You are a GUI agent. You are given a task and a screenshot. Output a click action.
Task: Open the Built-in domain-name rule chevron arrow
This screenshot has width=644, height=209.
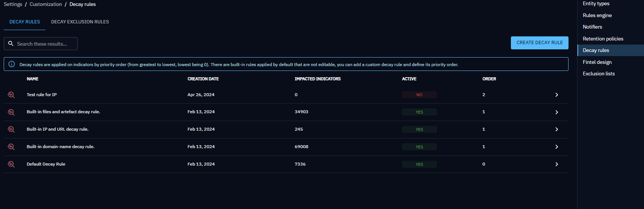click(x=556, y=147)
